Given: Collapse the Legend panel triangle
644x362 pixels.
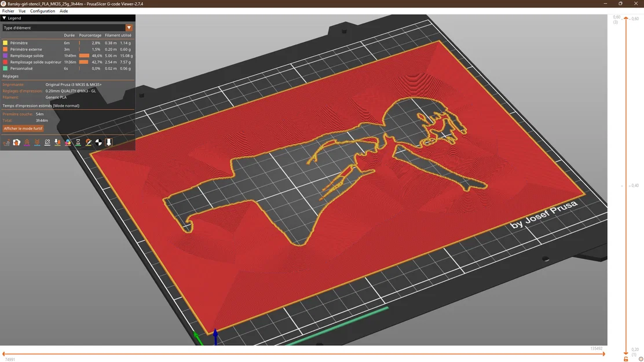Looking at the screenshot, I should pyautogui.click(x=4, y=18).
